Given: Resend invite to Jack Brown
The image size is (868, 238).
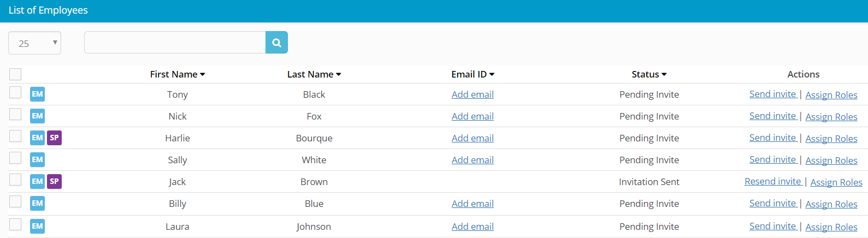Looking at the screenshot, I should click(x=772, y=181).
